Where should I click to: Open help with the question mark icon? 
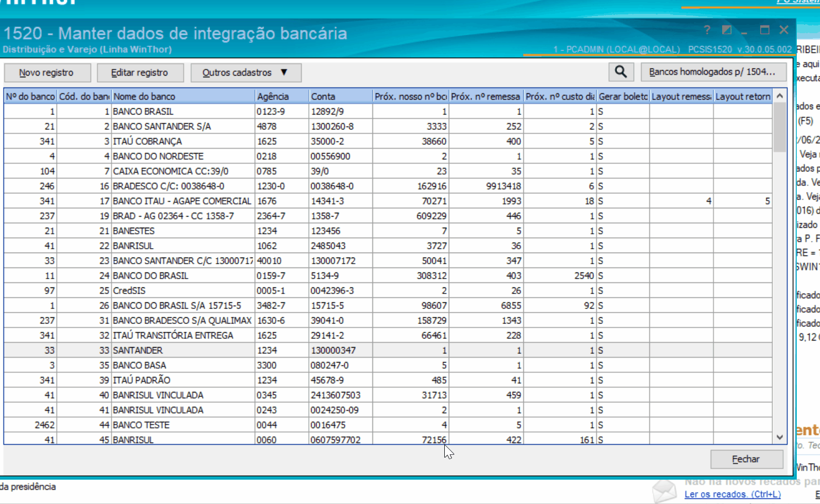pyautogui.click(x=707, y=30)
